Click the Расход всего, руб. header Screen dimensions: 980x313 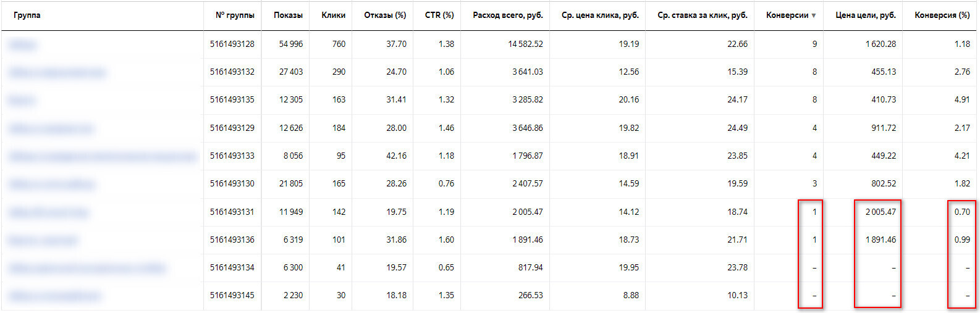click(507, 15)
